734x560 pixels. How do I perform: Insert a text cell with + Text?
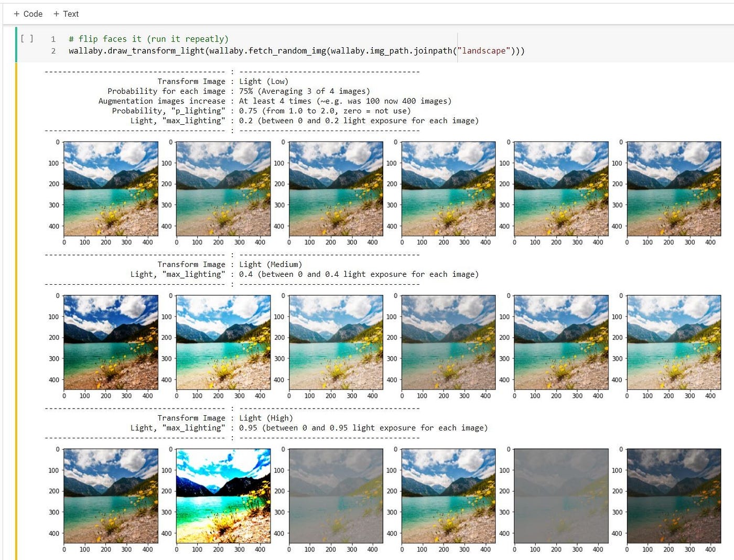click(66, 14)
